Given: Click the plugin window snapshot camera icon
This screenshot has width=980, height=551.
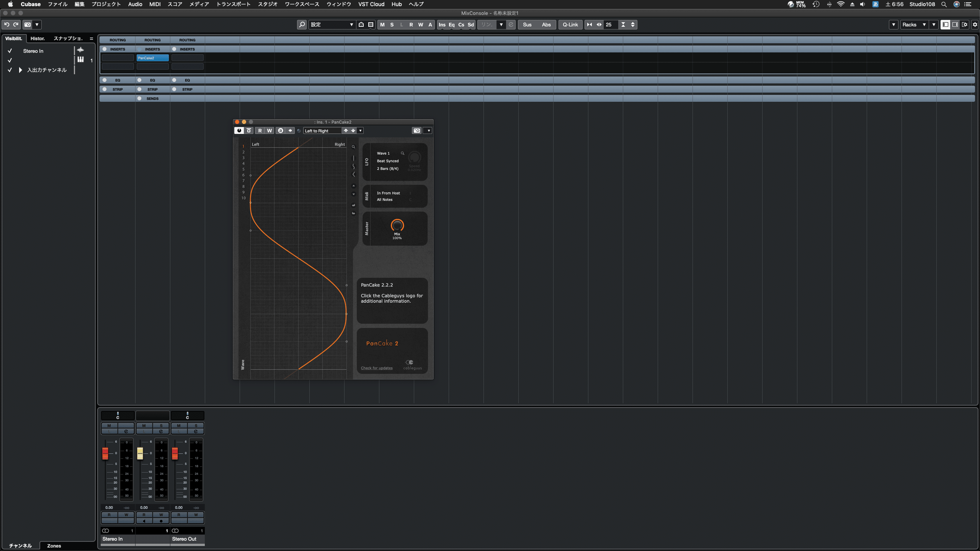Looking at the screenshot, I should point(416,130).
